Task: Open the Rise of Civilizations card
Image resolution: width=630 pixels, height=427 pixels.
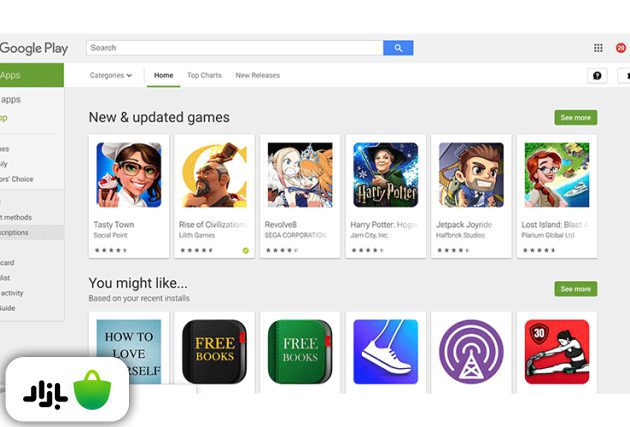Action: click(x=214, y=196)
